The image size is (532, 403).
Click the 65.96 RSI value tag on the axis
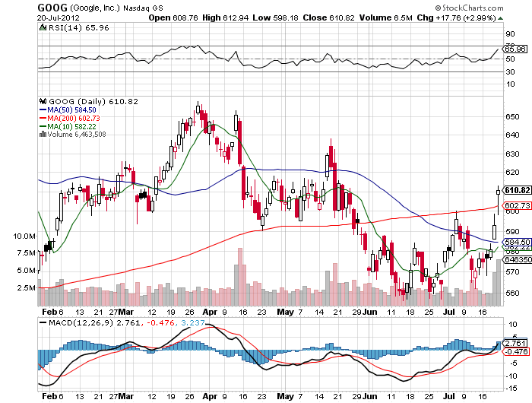tap(515, 49)
